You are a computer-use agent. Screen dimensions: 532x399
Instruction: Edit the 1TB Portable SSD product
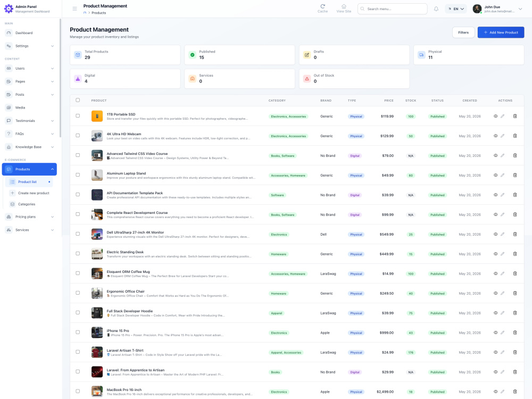click(x=503, y=116)
